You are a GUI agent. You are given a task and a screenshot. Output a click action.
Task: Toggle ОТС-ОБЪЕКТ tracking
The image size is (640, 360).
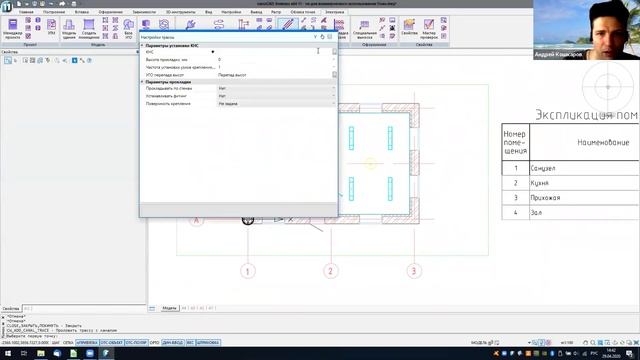112,343
